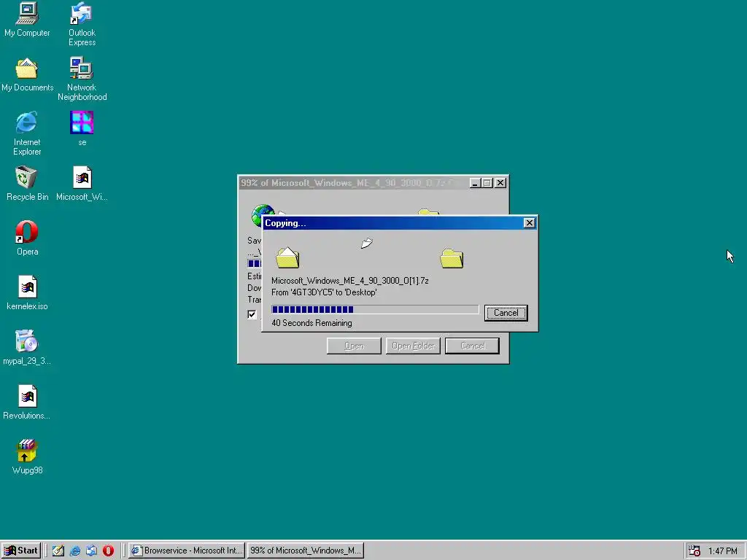Click the 1:47 PM system clock

pos(722,551)
